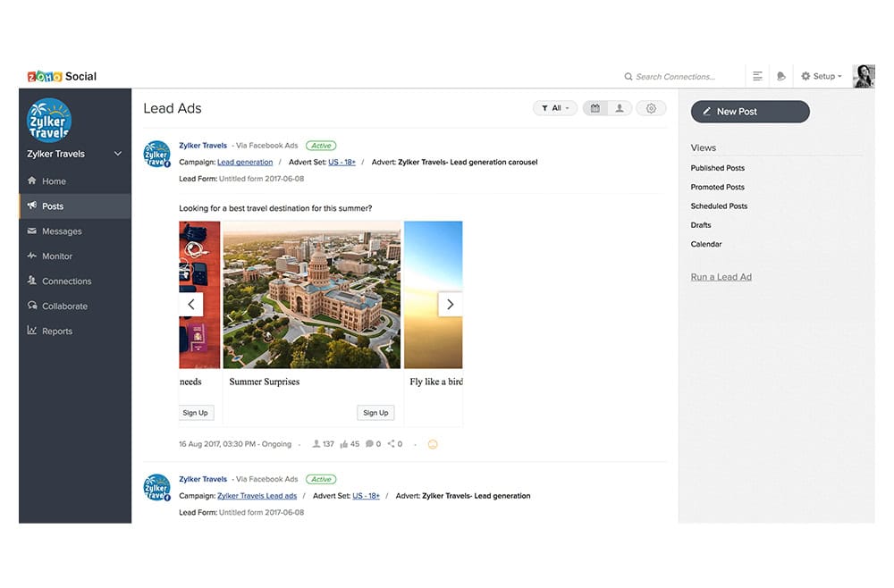Click the shares icon showing 0

pyautogui.click(x=392, y=444)
